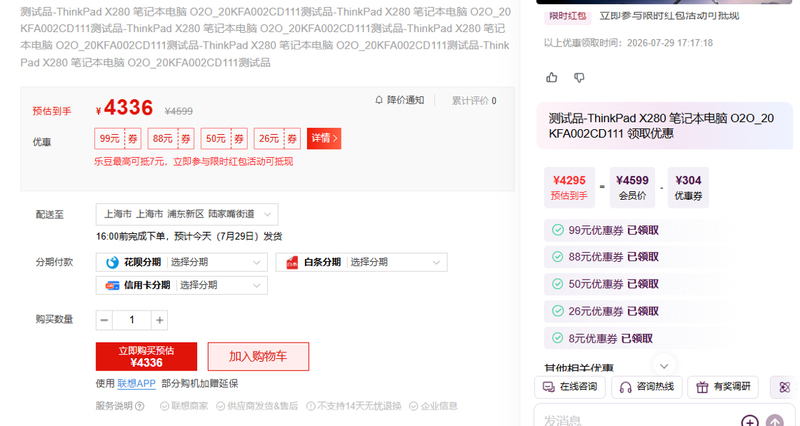This screenshot has width=800, height=426.
Task: Click the green check beside 26元优惠券
Action: [x=558, y=311]
